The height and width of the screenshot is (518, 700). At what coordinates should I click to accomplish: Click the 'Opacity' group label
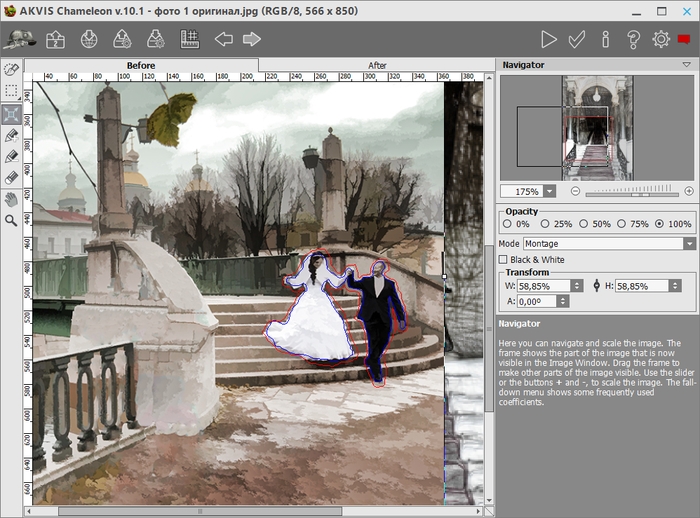tap(521, 211)
